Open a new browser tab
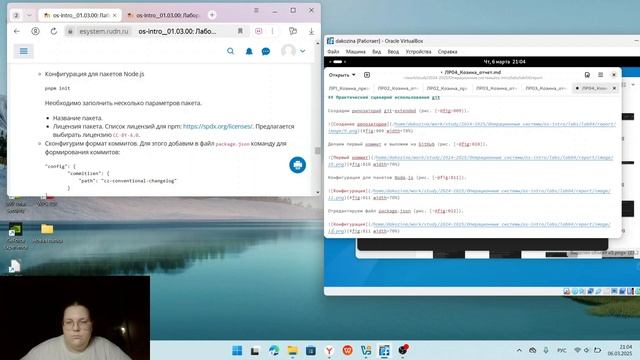 point(212,15)
